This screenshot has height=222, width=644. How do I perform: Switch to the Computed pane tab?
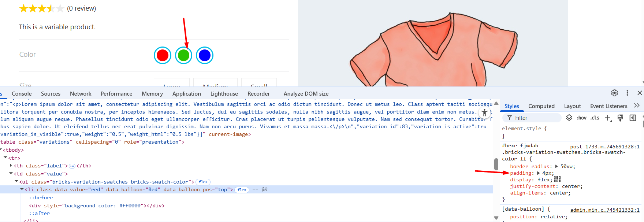tap(541, 106)
